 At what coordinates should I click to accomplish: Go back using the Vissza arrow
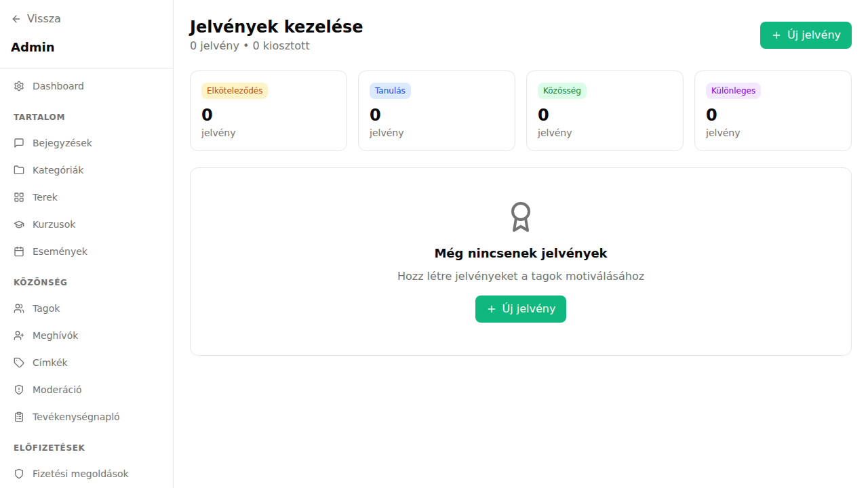(16, 18)
